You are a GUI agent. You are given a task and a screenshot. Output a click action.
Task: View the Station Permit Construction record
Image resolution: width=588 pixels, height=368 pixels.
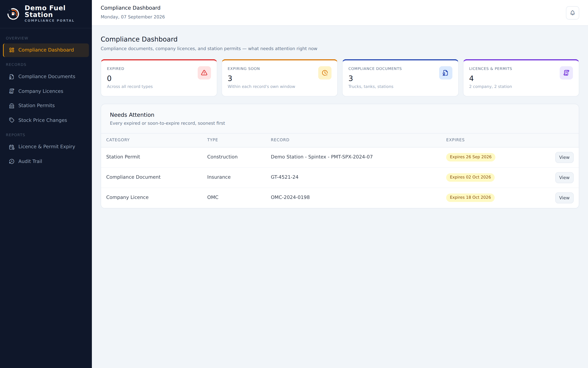(x=564, y=157)
